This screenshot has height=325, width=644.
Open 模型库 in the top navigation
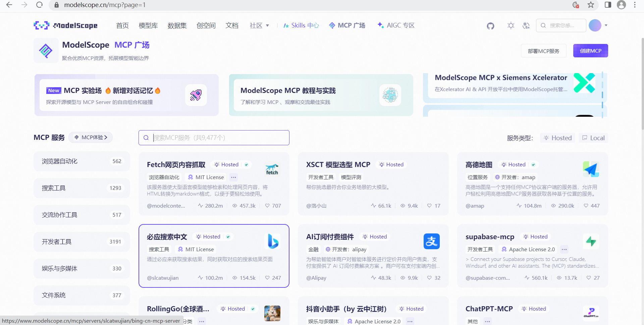click(148, 25)
